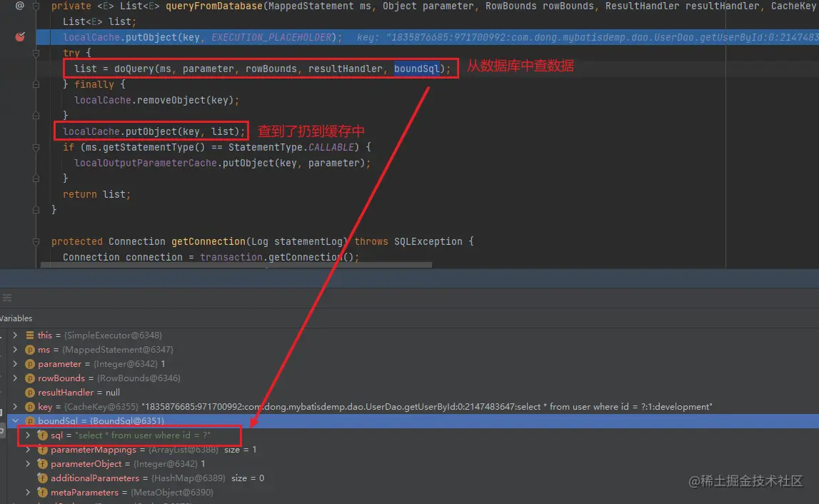
Task: Click the parameter icon beside 'boundSql'
Action: click(30, 421)
